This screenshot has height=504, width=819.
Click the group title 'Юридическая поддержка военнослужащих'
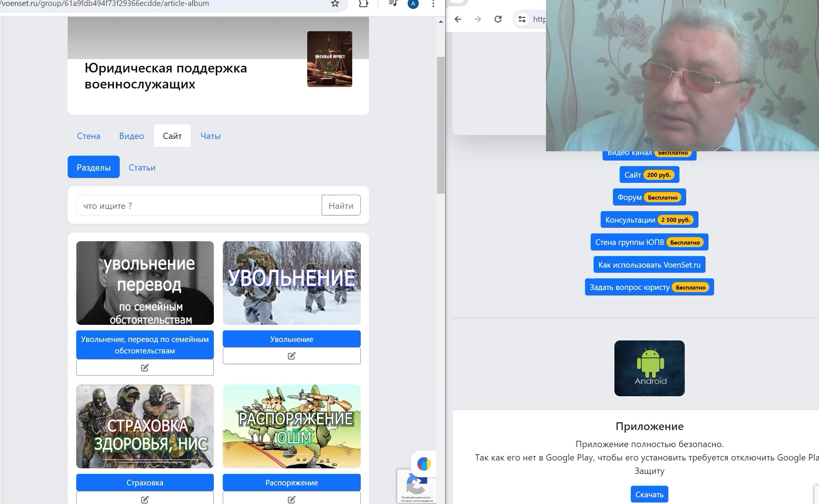(166, 76)
